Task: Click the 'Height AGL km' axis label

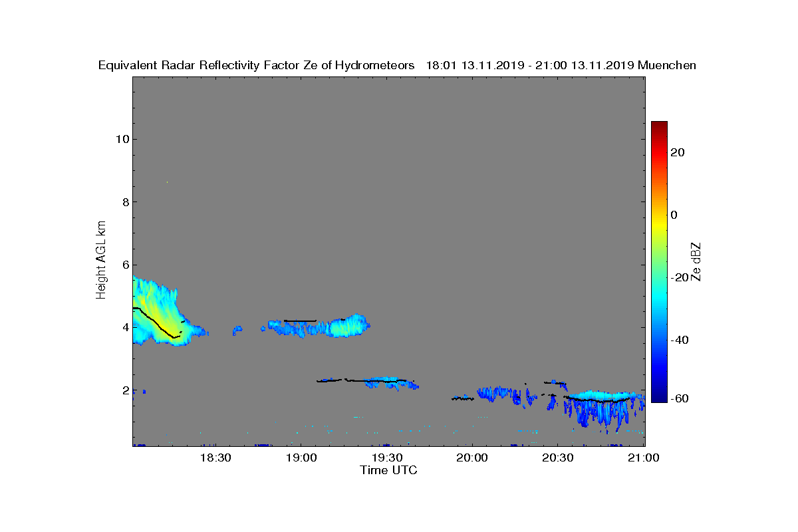Action: 101,261
